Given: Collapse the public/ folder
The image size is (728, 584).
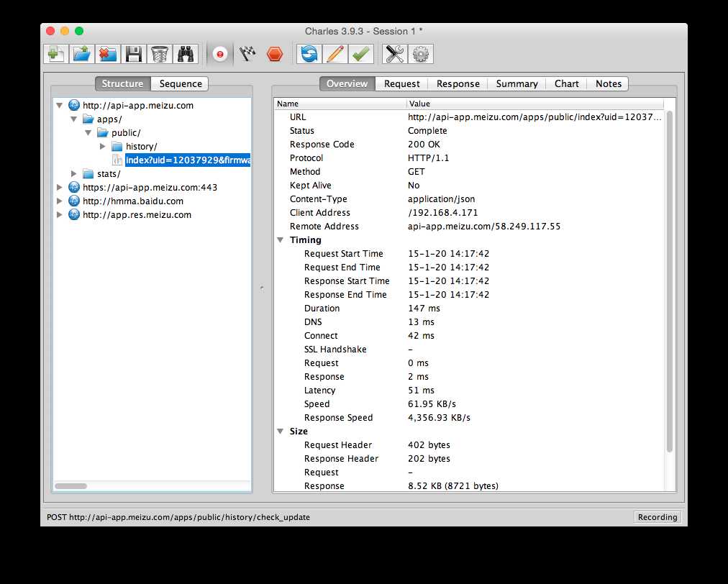Looking at the screenshot, I should click(x=88, y=133).
